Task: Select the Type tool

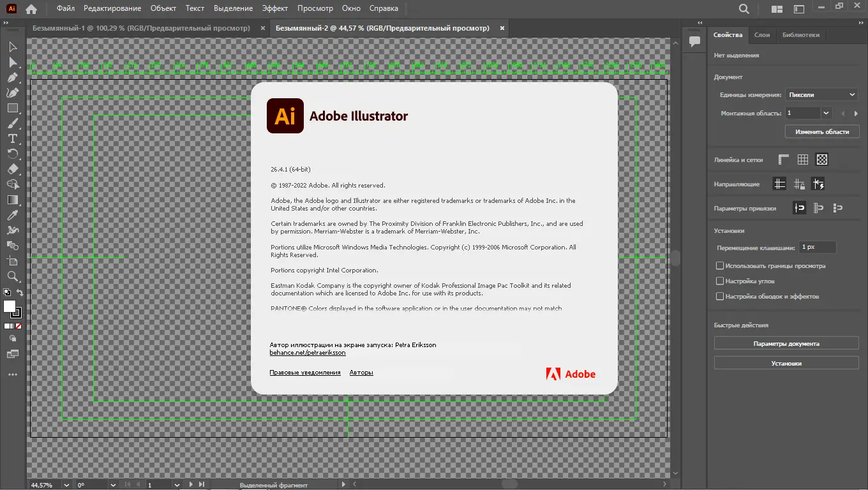Action: coord(13,138)
